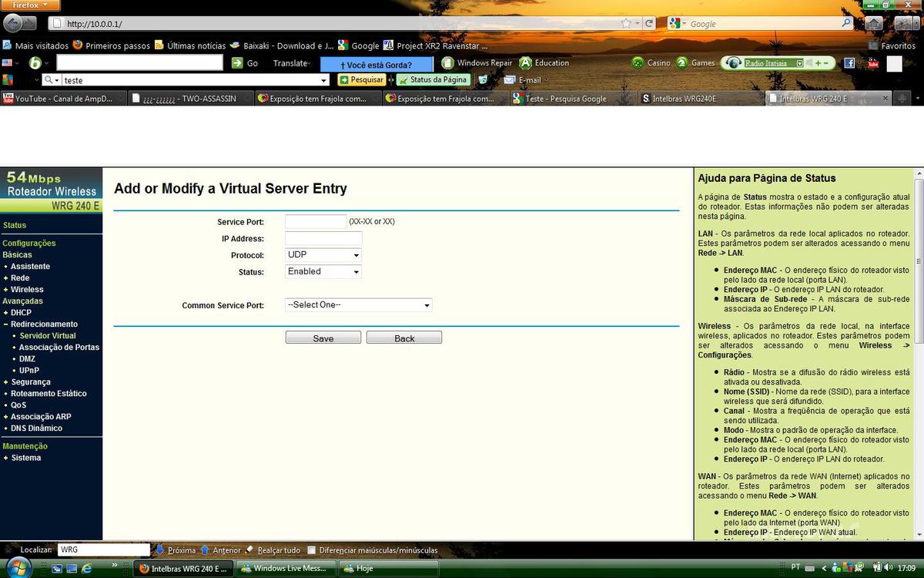Open the DMZ sidebar link
The width and height of the screenshot is (924, 578).
point(27,359)
